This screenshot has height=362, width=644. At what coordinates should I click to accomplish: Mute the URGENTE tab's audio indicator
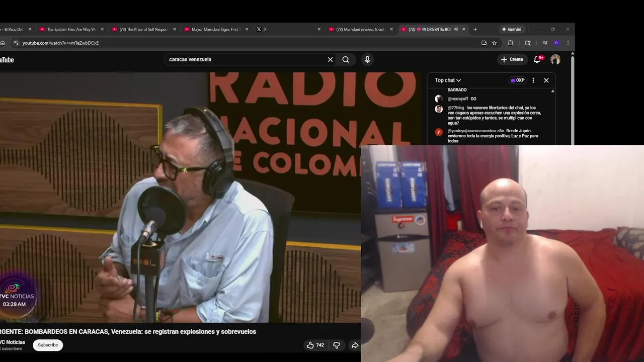tap(456, 29)
